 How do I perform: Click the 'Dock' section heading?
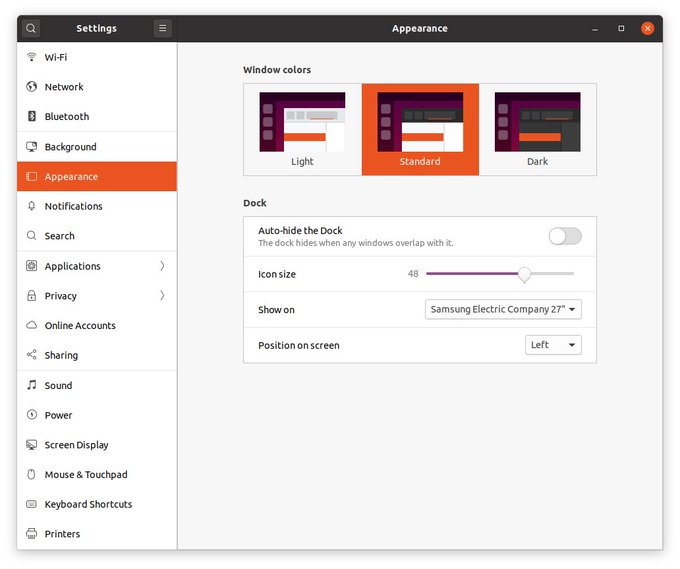pyautogui.click(x=255, y=203)
